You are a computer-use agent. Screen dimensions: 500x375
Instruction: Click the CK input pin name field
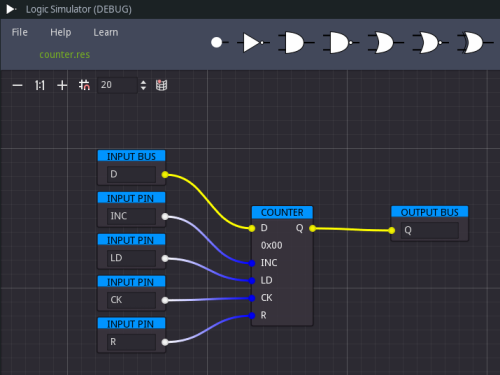[x=131, y=300]
